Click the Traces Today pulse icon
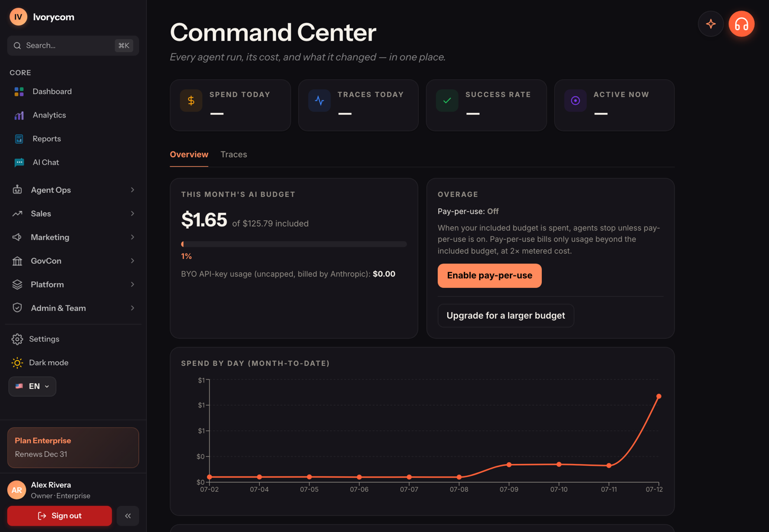The height and width of the screenshot is (532, 769). click(x=319, y=100)
